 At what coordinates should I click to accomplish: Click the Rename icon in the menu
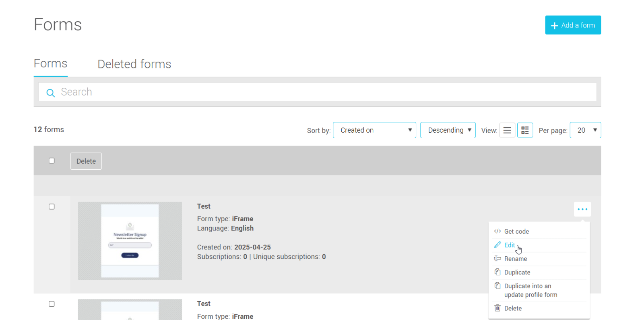tap(497, 259)
